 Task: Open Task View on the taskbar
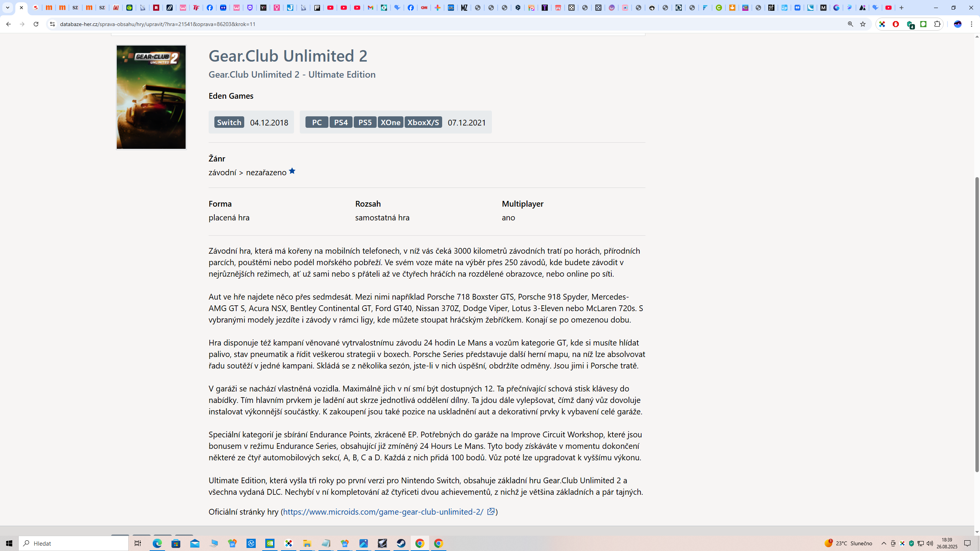138,543
